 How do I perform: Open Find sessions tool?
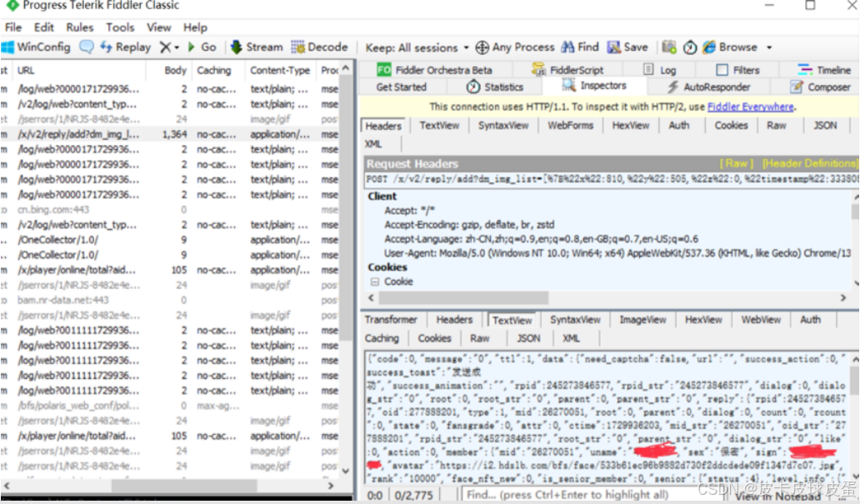coord(580,47)
